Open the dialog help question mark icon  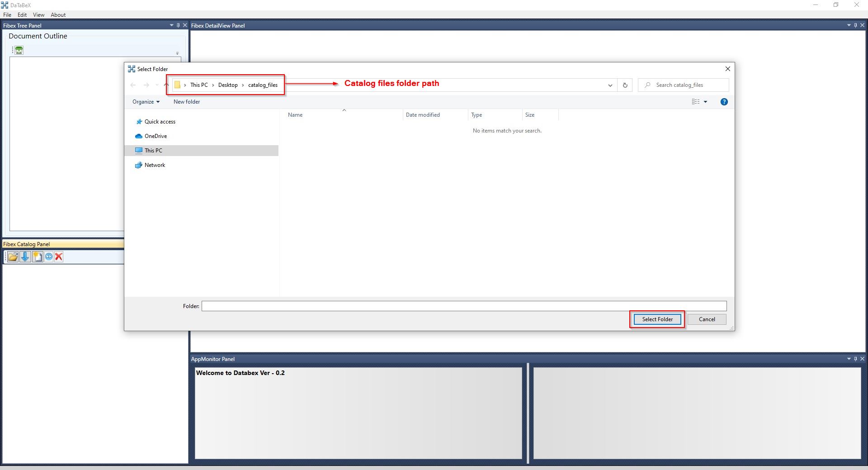click(724, 102)
